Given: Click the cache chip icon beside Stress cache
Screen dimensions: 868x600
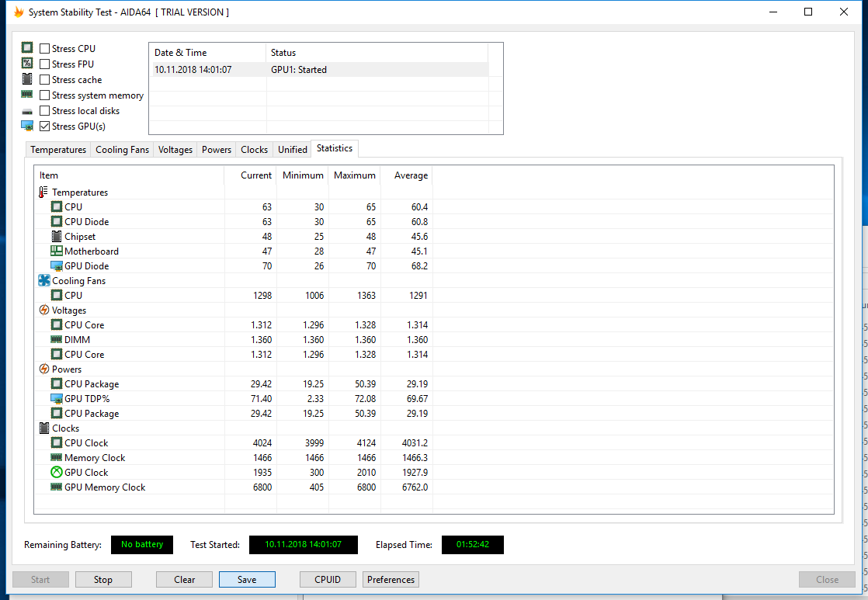Looking at the screenshot, I should (x=27, y=78).
